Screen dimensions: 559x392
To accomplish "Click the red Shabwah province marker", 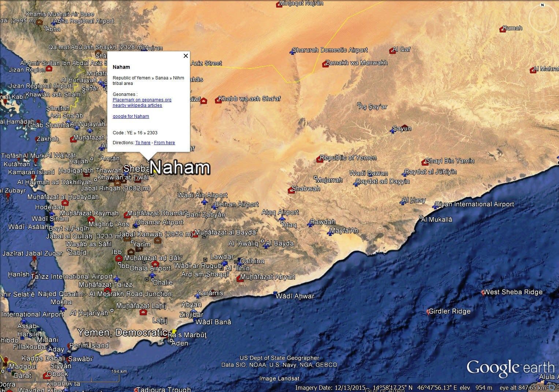I will tap(291, 190).
